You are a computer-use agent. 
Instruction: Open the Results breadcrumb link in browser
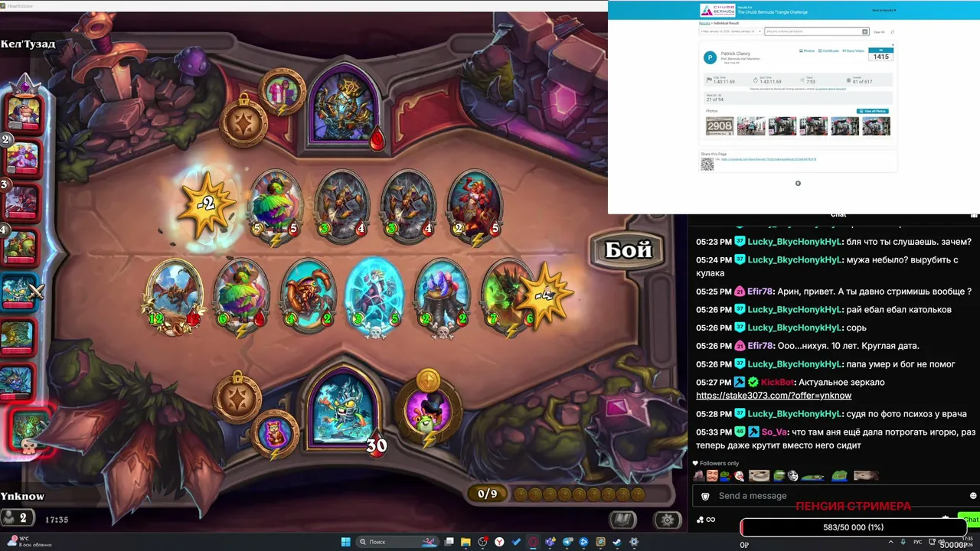704,24
